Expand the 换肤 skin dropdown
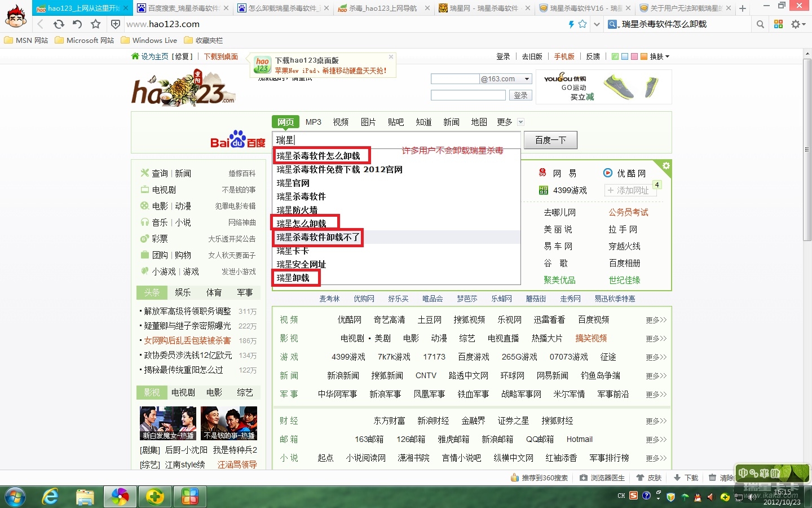The height and width of the screenshot is (508, 812). coord(660,56)
